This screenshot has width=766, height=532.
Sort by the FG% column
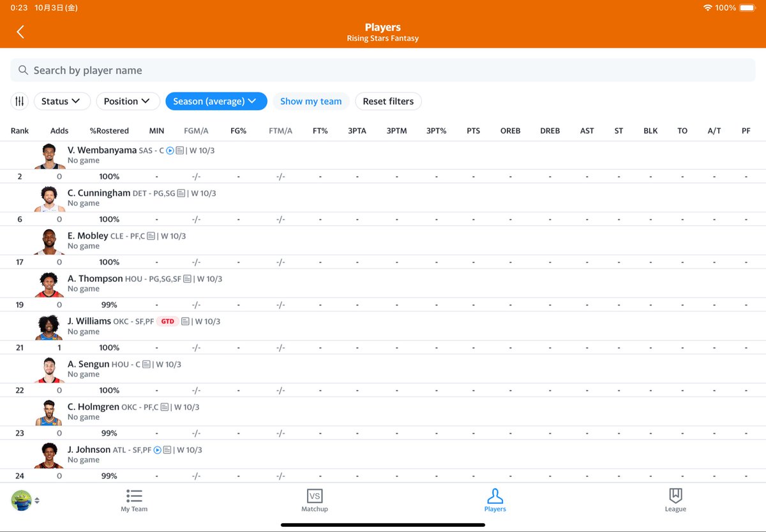click(239, 131)
